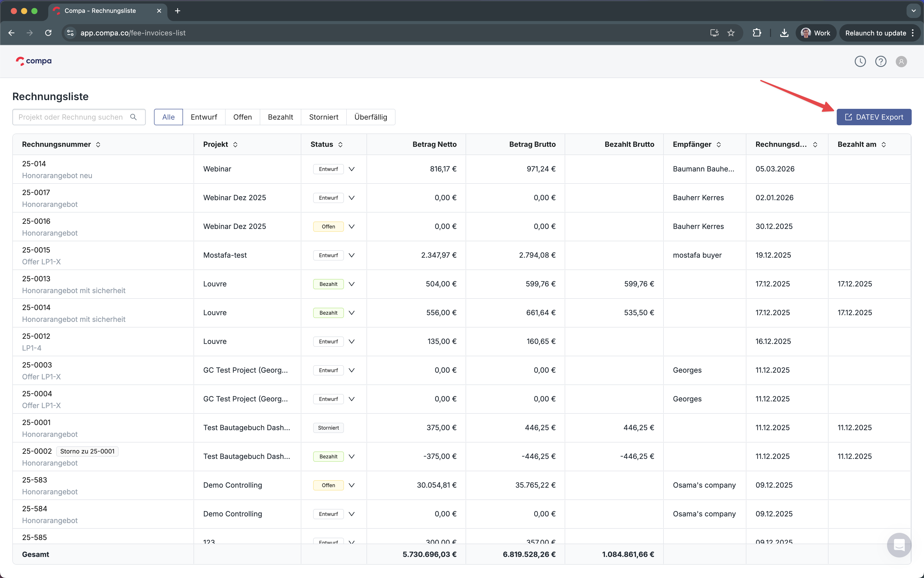Screen dimensions: 924x578
Task: Expand status dropdown for invoice 25-014
Action: 352,169
